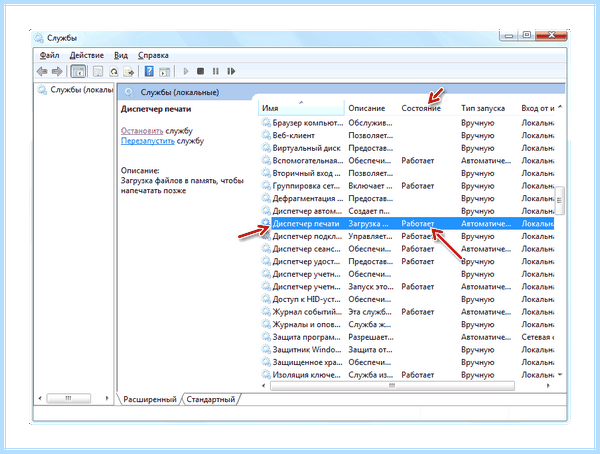Open the Файл menu

[x=49, y=56]
